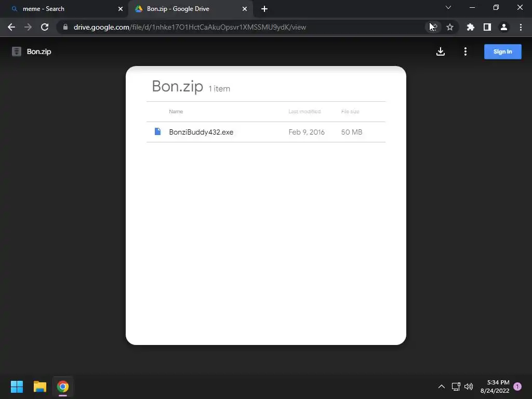Click the volume speaker icon in the tray

(469, 387)
